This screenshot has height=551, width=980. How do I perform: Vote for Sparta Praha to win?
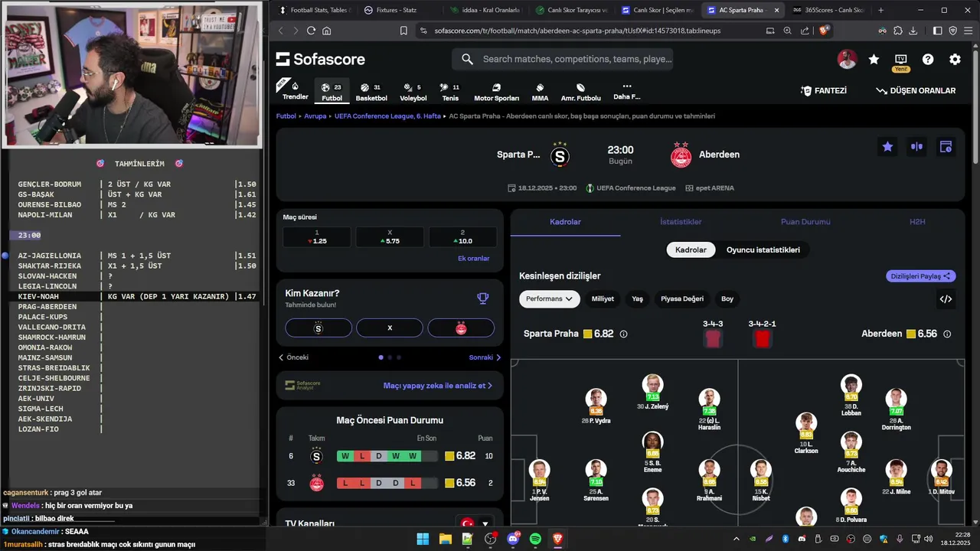318,328
